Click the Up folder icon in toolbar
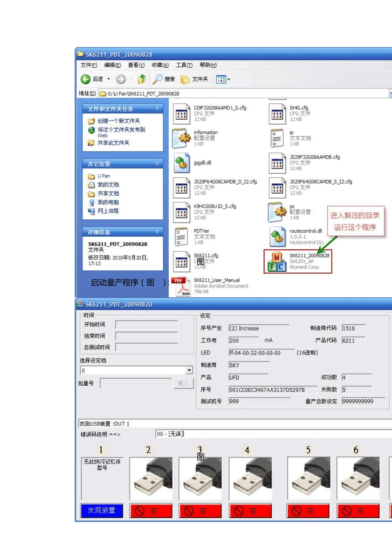The image size is (392, 555). [142, 79]
